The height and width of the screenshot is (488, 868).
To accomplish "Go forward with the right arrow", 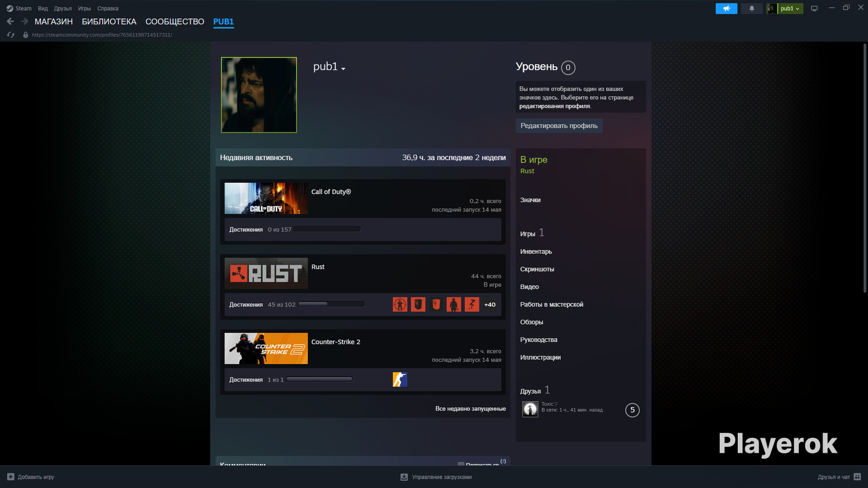I will pos(24,21).
